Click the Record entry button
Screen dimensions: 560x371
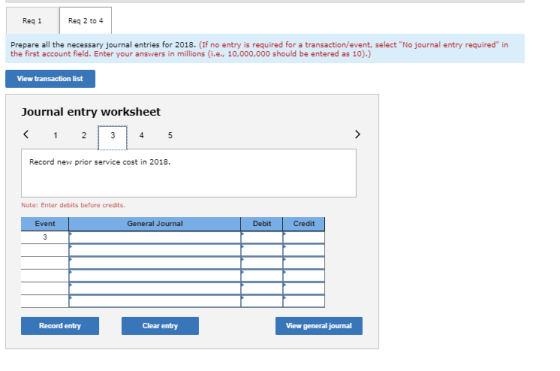[x=60, y=326]
